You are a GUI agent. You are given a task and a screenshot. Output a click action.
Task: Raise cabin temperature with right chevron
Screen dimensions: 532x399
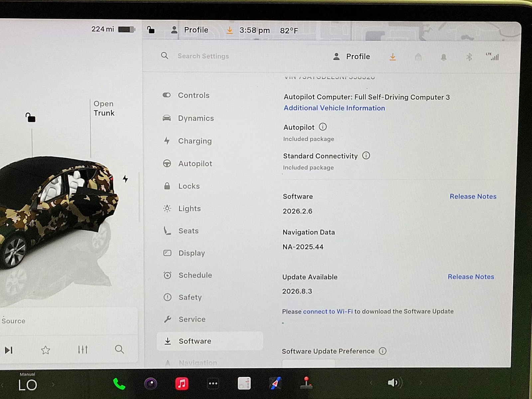(53, 385)
